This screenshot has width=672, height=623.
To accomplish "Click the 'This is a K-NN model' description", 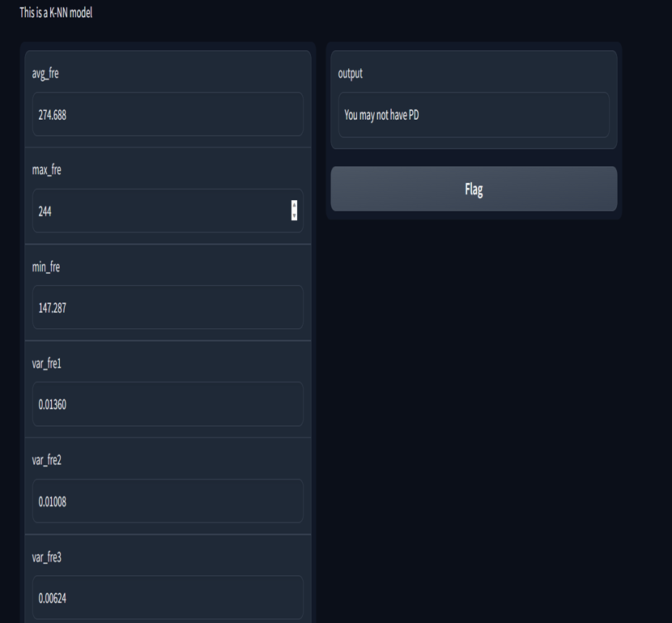I will [56, 13].
